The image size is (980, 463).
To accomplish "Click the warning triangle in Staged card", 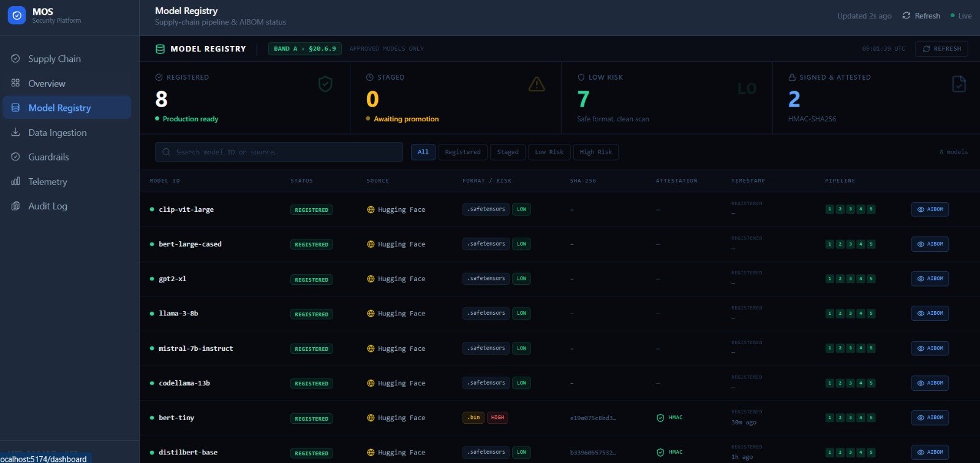I will 537,84.
